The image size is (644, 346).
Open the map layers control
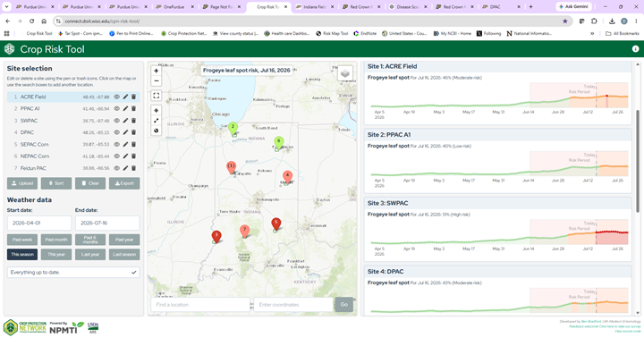click(x=345, y=73)
